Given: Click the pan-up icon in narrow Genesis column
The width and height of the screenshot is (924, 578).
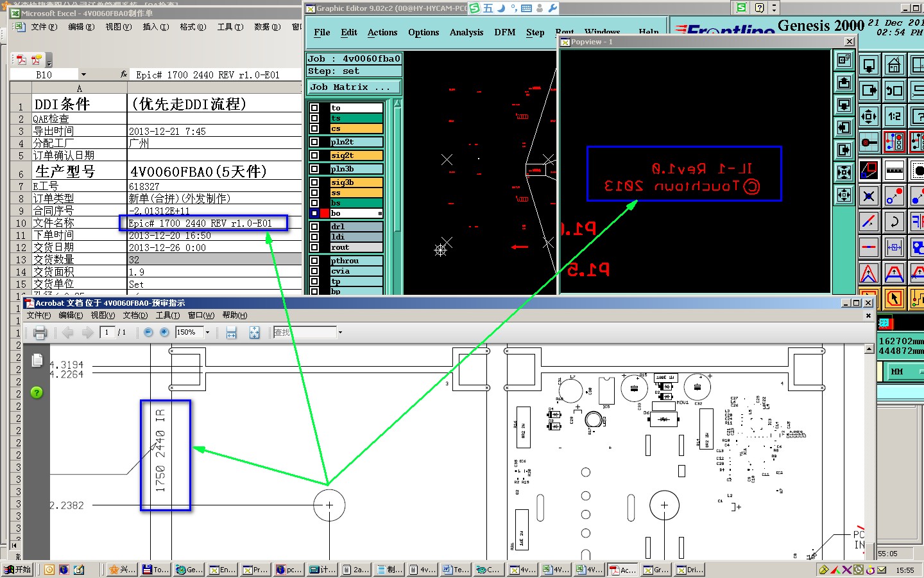Looking at the screenshot, I should click(x=844, y=83).
